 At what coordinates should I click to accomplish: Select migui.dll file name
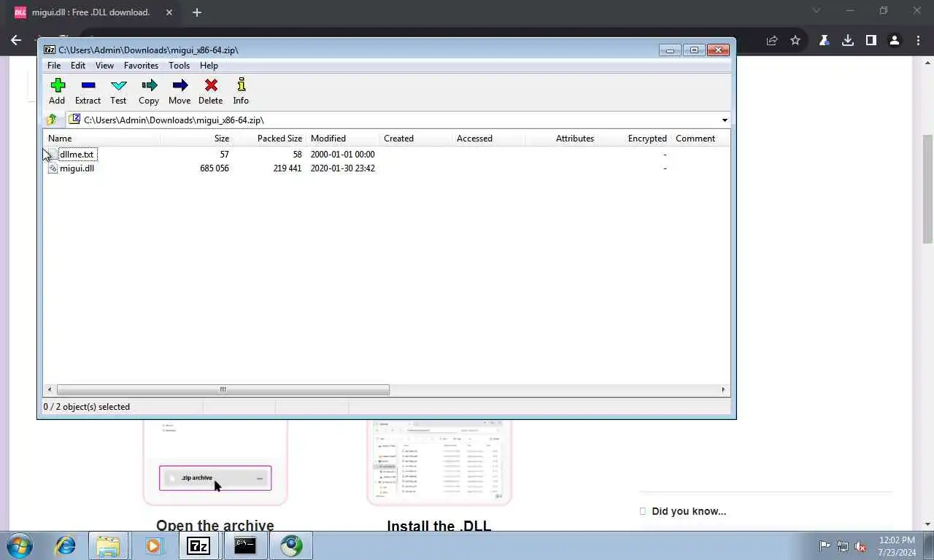coord(77,168)
